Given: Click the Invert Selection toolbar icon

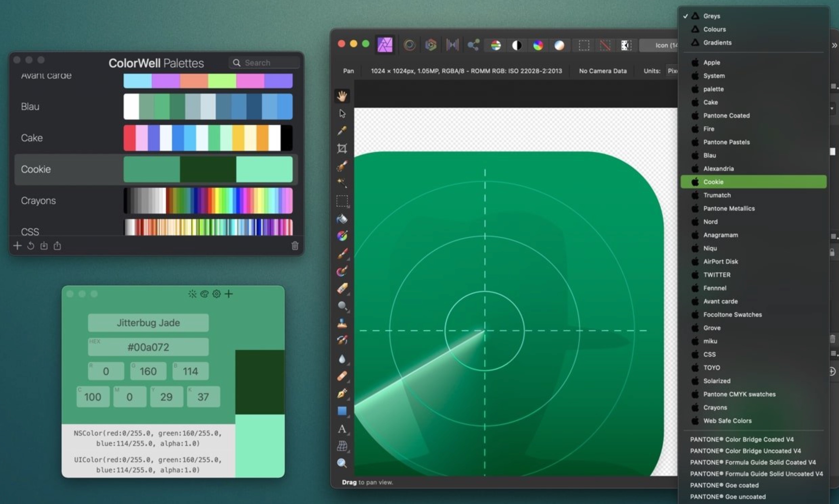Looking at the screenshot, I should click(x=626, y=45).
